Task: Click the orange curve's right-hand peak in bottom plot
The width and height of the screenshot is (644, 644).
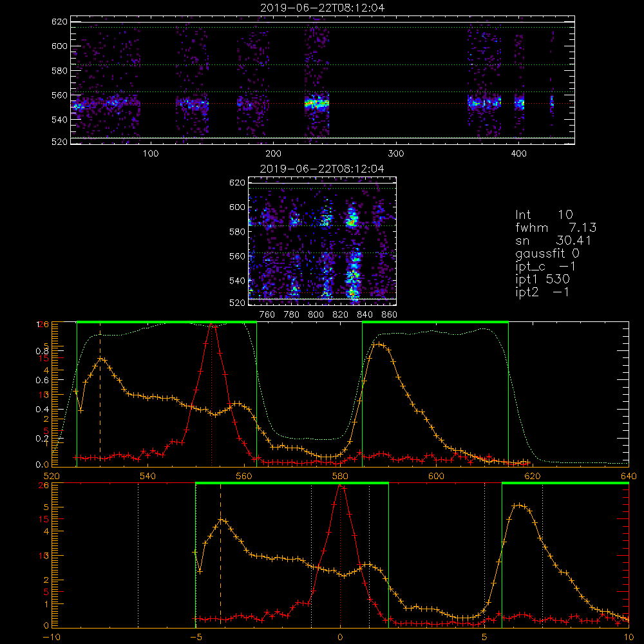Action: tap(520, 505)
